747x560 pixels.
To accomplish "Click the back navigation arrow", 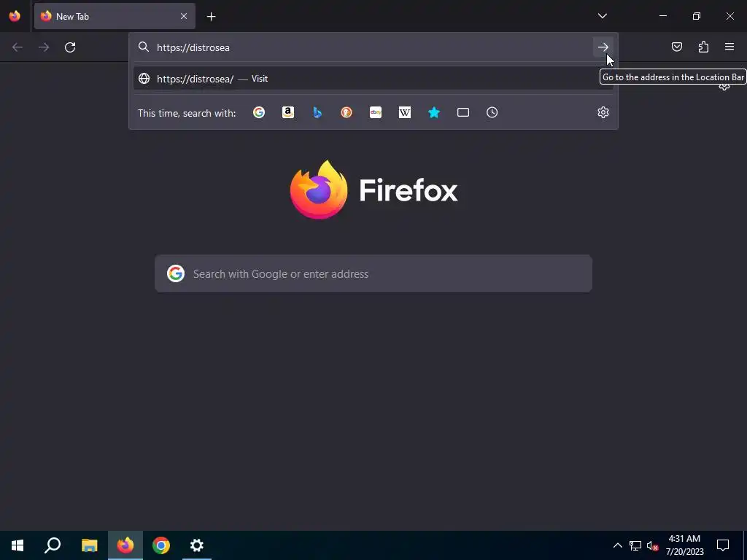I will (18, 47).
